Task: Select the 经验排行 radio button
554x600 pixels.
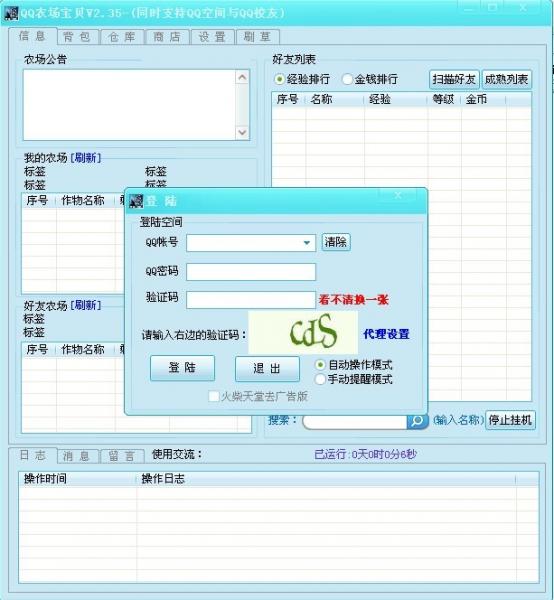Action: 279,79
